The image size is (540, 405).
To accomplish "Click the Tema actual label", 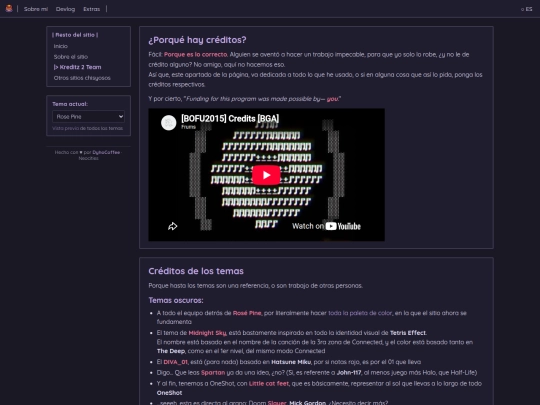I will click(x=70, y=104).
